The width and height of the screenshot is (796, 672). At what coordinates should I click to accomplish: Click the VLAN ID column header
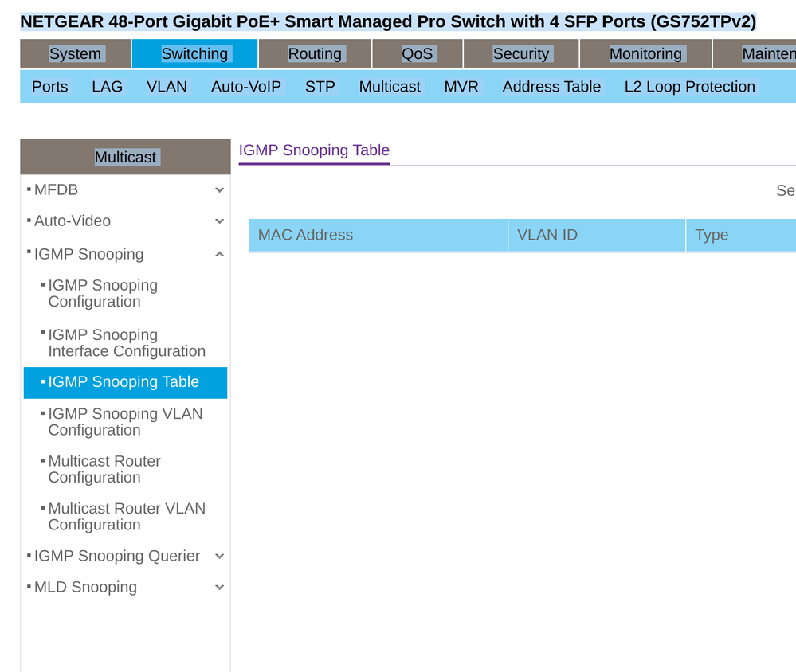[x=547, y=235]
